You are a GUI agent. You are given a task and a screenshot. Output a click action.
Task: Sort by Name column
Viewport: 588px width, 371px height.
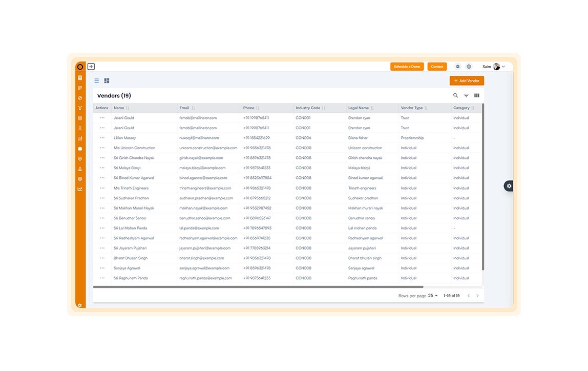point(128,108)
